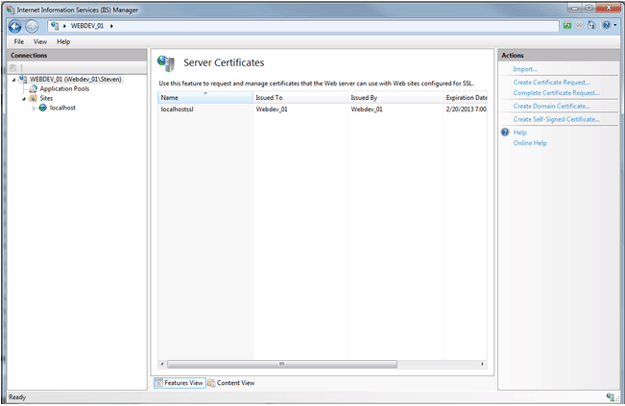The height and width of the screenshot is (406, 625).
Task: Click the server icon in the address bar
Action: [55, 26]
